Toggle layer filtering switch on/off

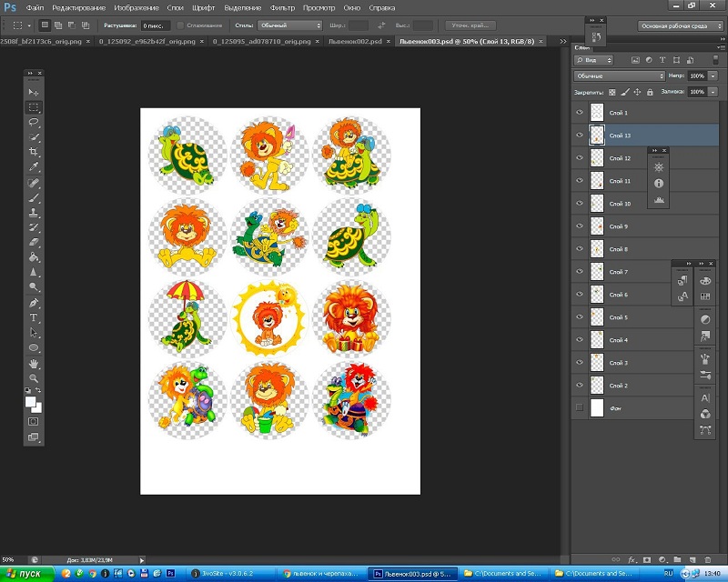point(715,60)
